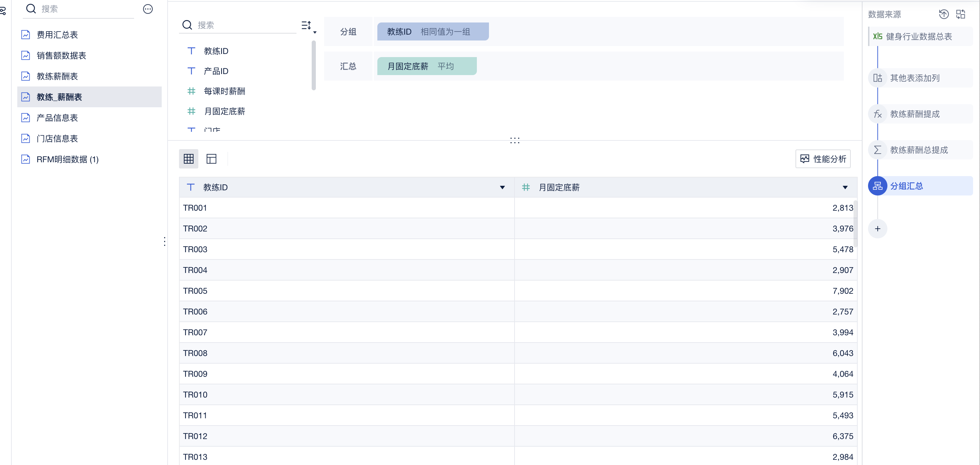Select the 分组汇总 step icon
Image resolution: width=980 pixels, height=465 pixels.
click(877, 186)
